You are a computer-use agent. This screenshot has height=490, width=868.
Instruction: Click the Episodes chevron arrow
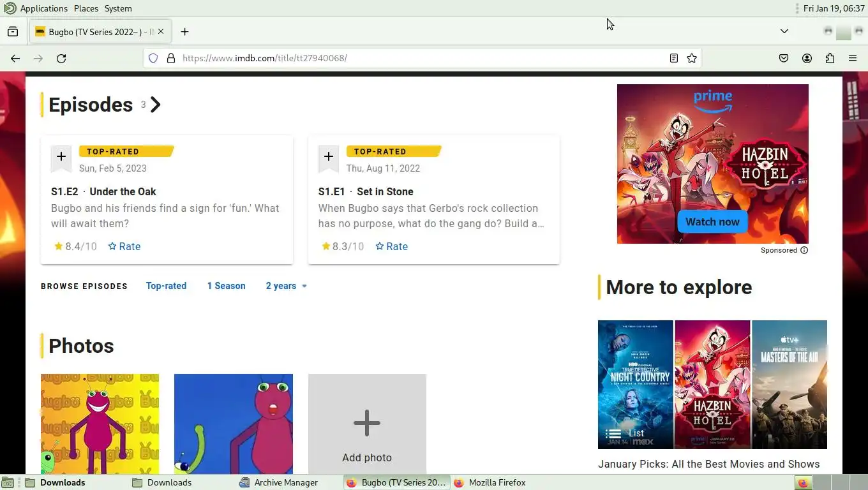155,105
